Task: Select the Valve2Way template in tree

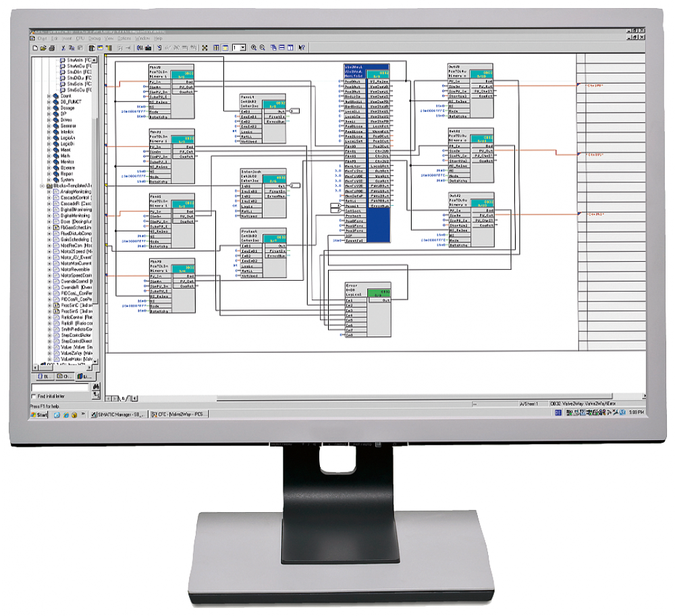Action: click(72, 353)
